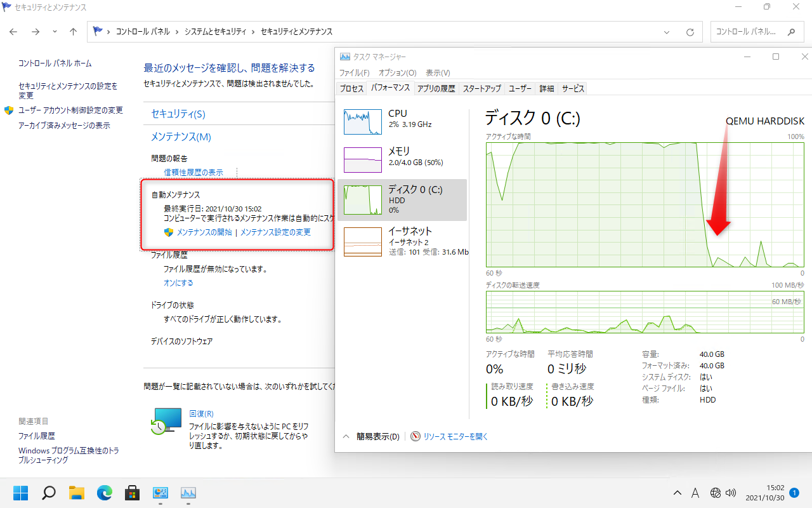Click the flag icon in address bar
Screen dimensions: 812x508
pos(98,31)
